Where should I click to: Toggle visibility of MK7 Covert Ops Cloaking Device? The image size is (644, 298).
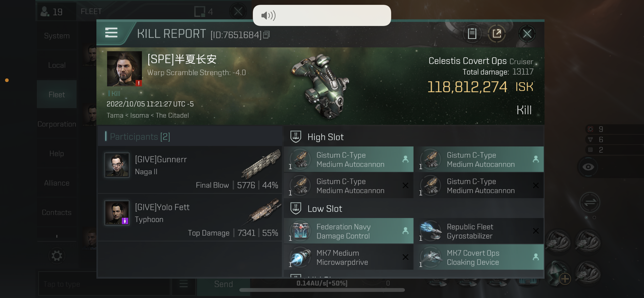535,256
